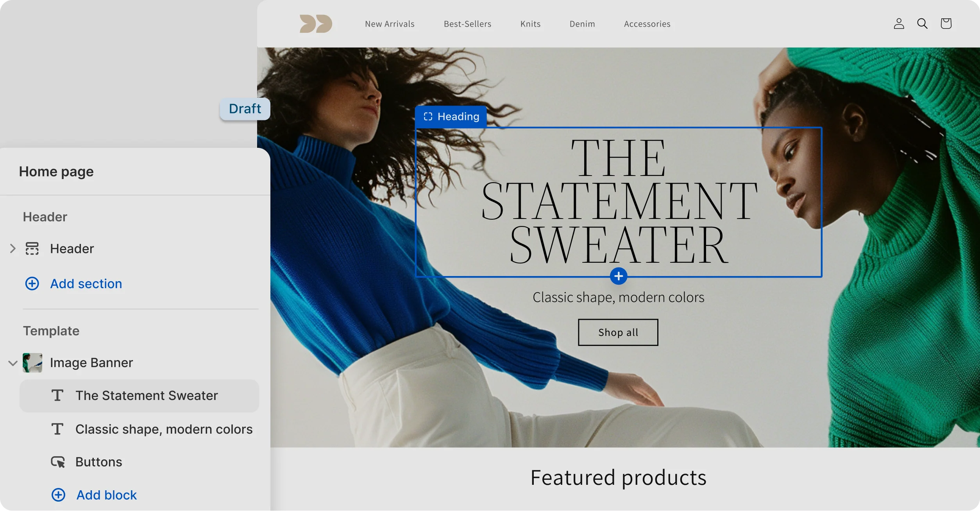The image size is (980, 511).
Task: Open the Denim menu item
Action: tap(582, 24)
